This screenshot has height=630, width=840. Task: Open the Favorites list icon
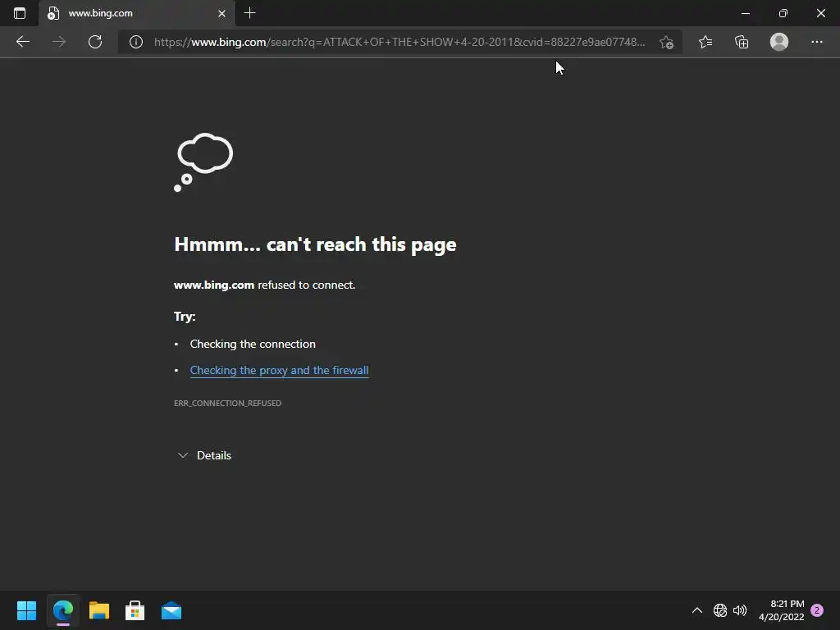(705, 42)
